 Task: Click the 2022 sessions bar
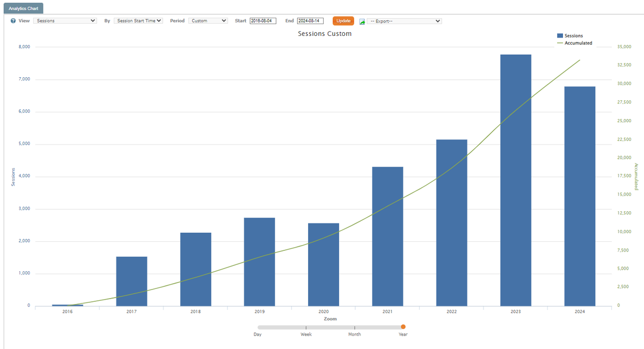[452, 222]
